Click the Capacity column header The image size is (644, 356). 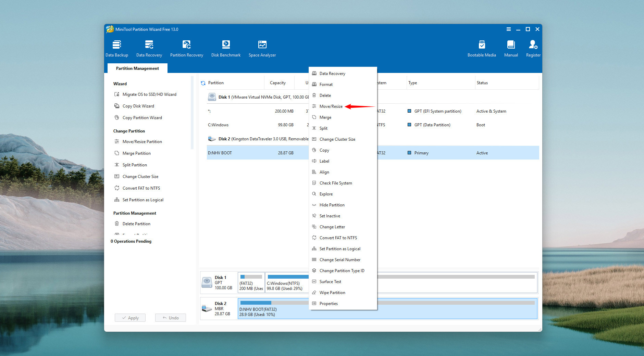(x=277, y=83)
